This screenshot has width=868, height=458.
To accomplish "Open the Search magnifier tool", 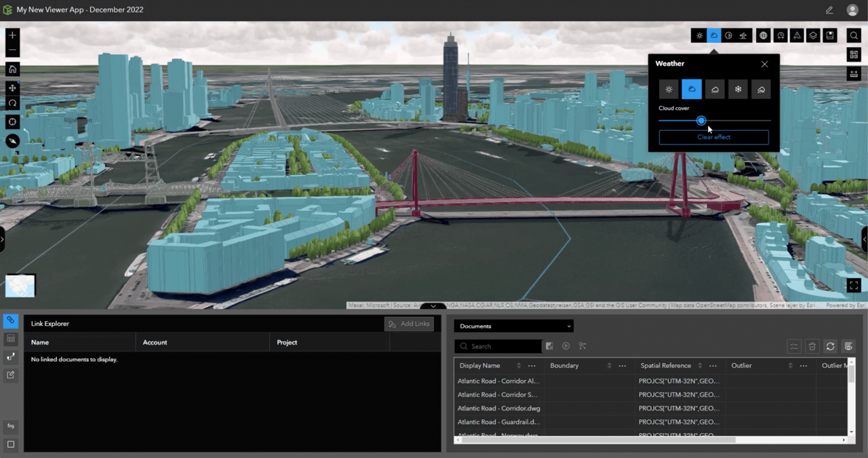I will 853,35.
